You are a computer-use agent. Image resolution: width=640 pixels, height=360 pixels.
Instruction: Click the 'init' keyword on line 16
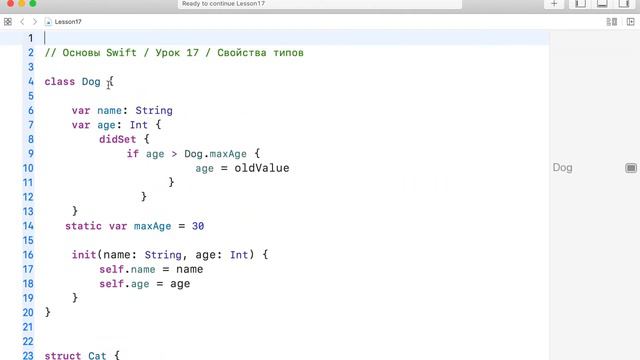pos(84,255)
